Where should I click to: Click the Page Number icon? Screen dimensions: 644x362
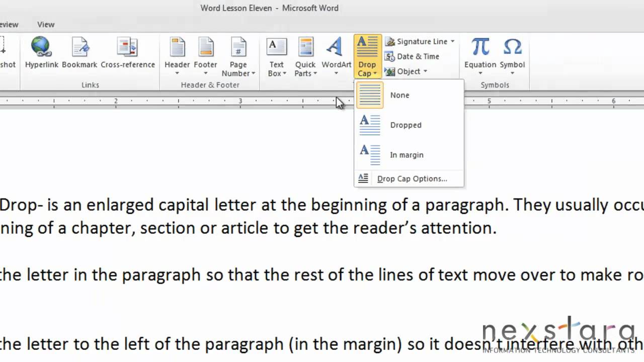tap(238, 47)
